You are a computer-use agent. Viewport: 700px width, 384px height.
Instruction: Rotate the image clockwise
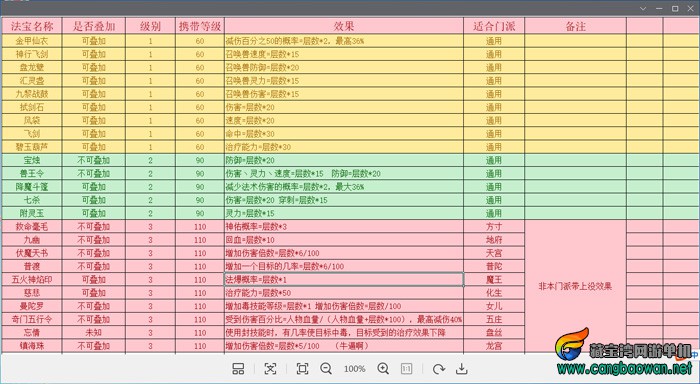click(x=438, y=369)
